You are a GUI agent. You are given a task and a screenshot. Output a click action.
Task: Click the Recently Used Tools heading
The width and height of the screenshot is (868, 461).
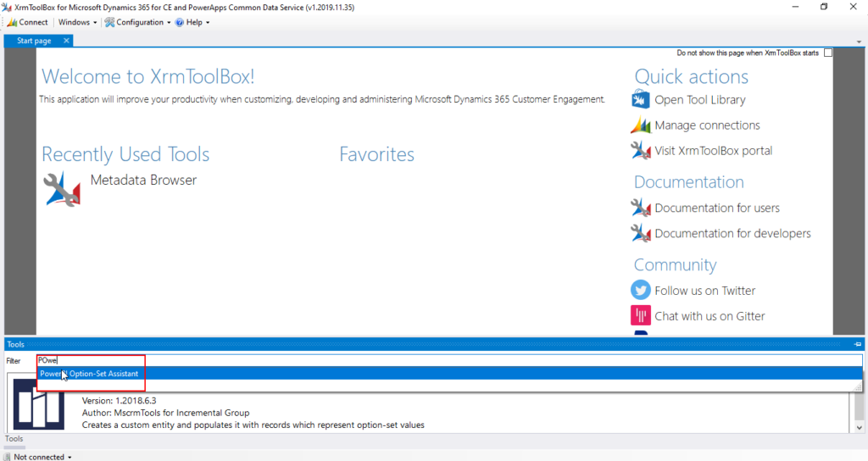point(125,154)
